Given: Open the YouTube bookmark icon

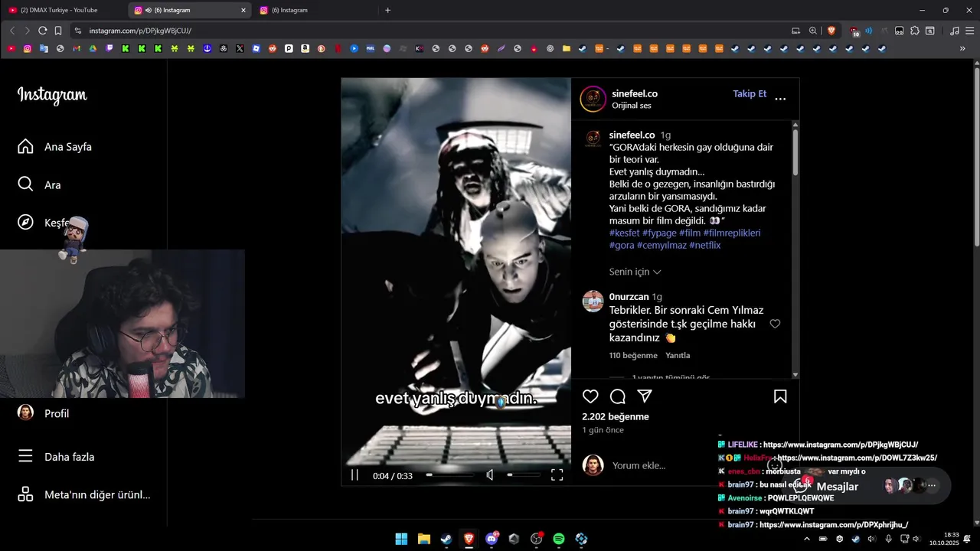Looking at the screenshot, I should (x=11, y=48).
